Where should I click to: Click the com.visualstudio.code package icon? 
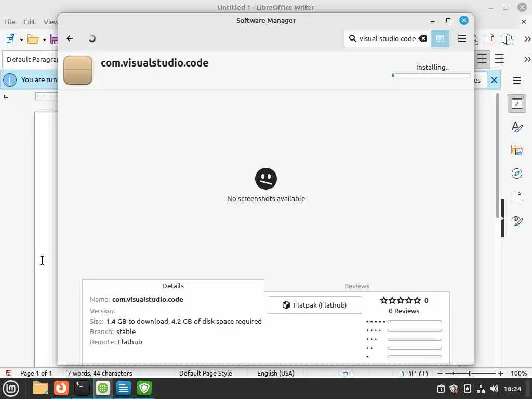pyautogui.click(x=78, y=70)
